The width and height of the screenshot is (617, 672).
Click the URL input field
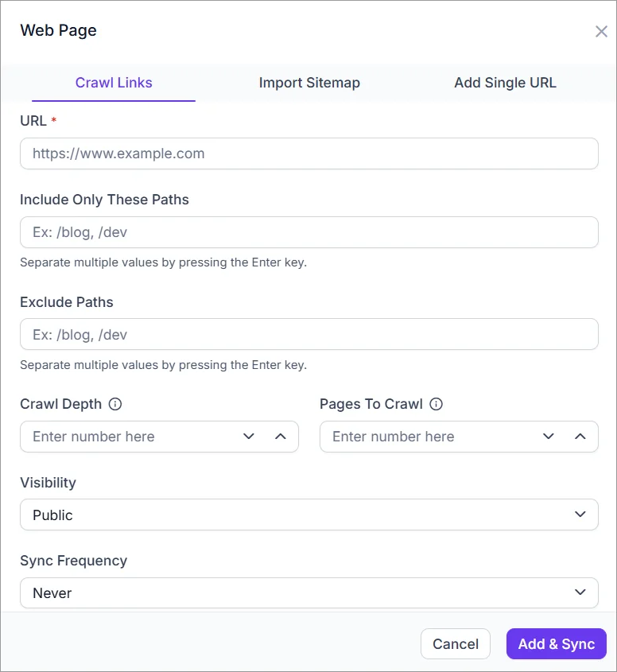pos(308,153)
